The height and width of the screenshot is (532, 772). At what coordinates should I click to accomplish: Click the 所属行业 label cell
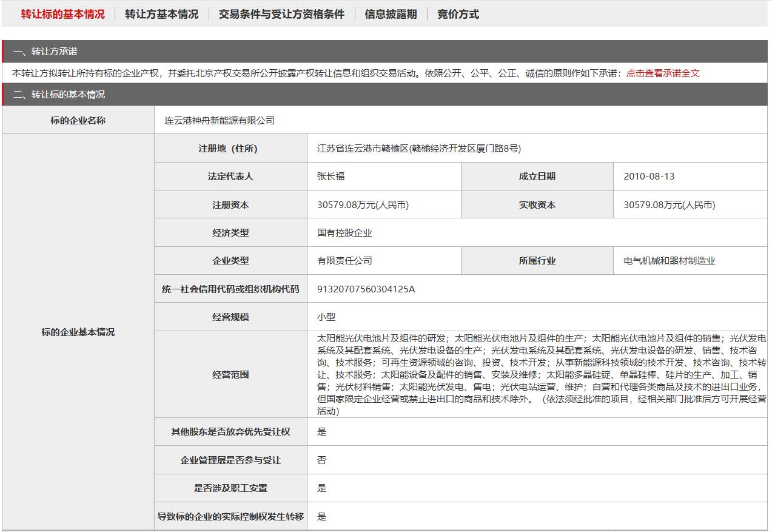coord(537,261)
